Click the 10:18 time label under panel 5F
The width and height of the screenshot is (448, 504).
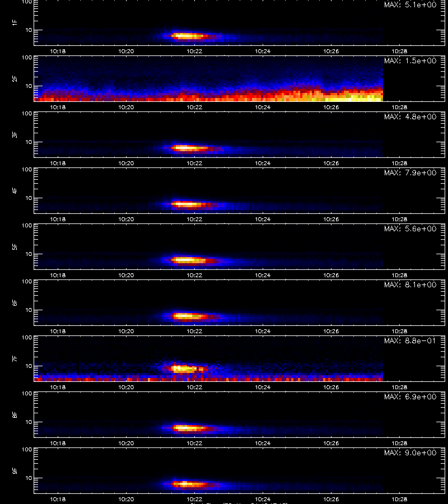58,275
